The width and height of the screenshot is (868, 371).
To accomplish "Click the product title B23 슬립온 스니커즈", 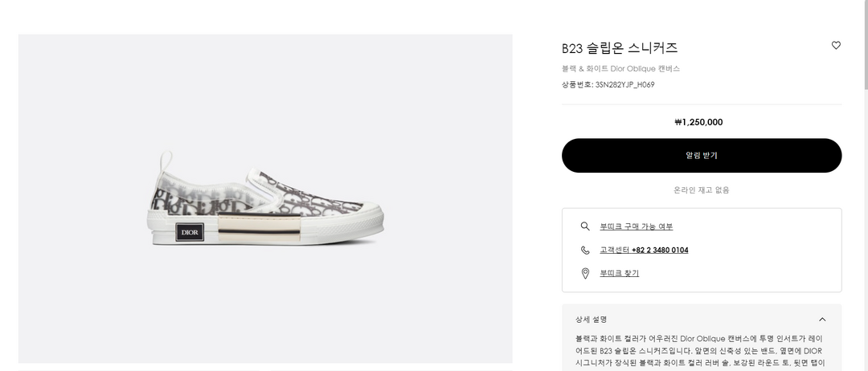I will [x=620, y=48].
